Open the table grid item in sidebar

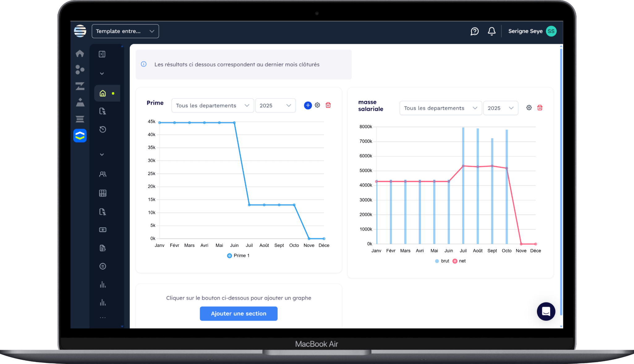click(x=103, y=193)
